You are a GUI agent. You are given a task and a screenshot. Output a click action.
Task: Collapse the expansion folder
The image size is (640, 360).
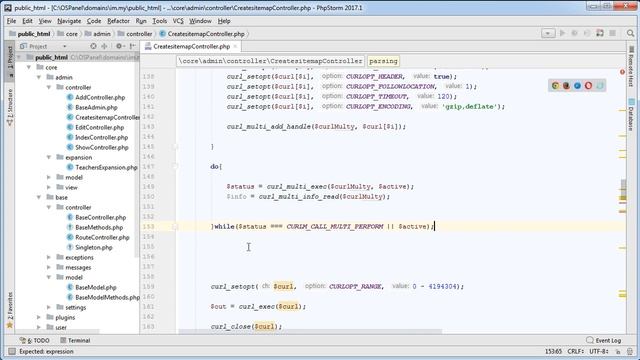49,157
